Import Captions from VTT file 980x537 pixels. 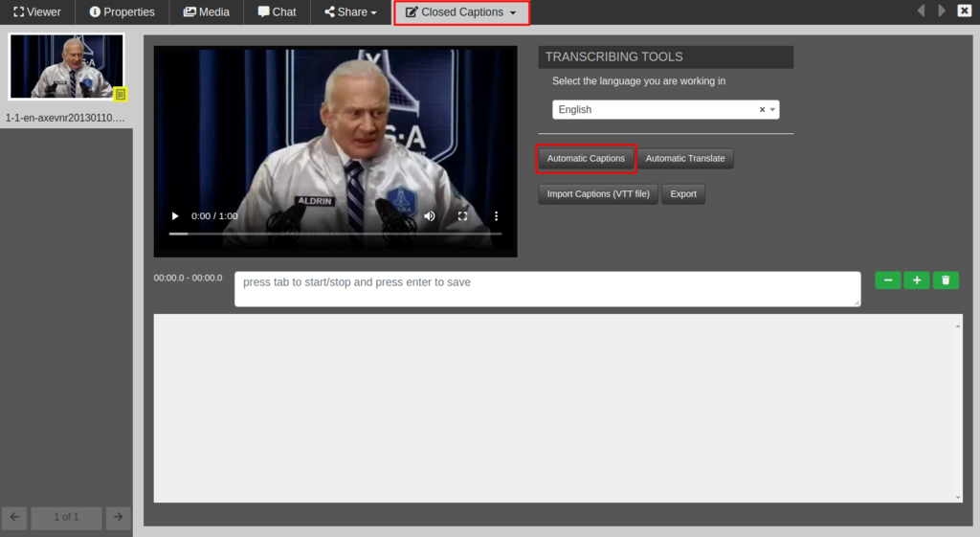(x=598, y=193)
